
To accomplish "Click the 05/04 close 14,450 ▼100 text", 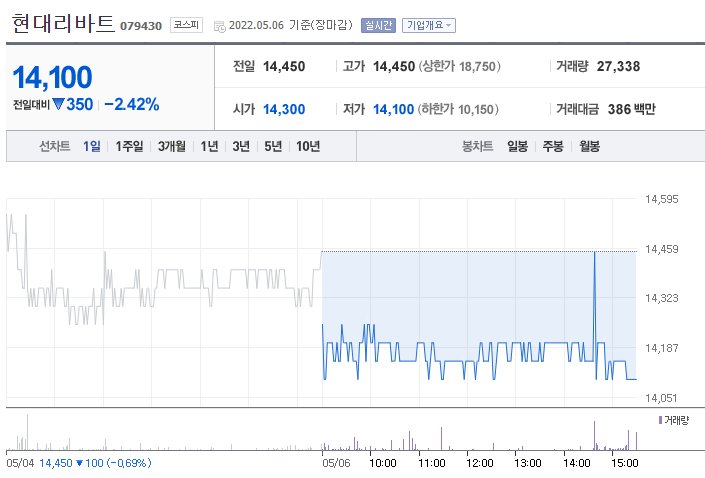I will [95, 463].
